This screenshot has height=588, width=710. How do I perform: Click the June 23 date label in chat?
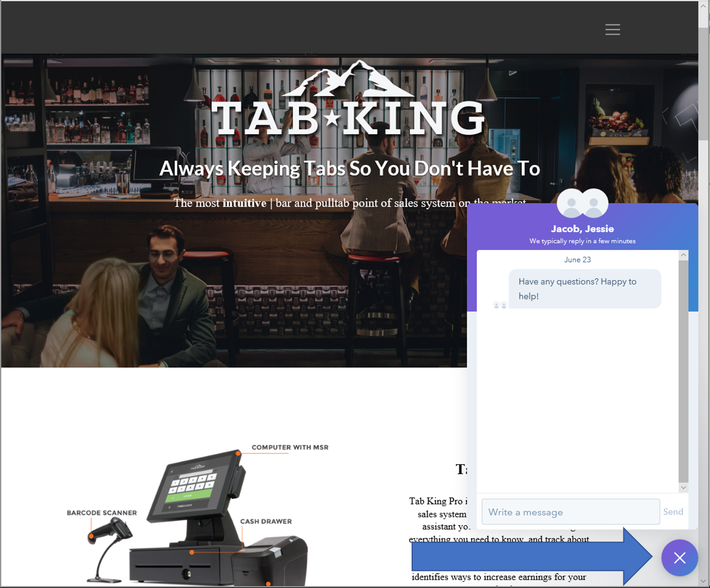click(577, 259)
